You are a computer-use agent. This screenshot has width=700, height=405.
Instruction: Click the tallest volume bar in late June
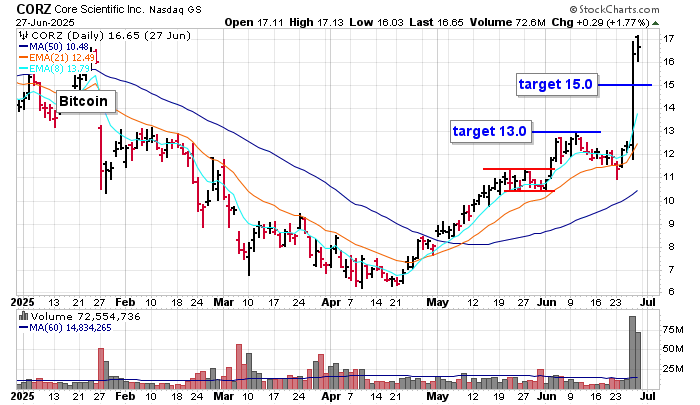pyautogui.click(x=632, y=350)
